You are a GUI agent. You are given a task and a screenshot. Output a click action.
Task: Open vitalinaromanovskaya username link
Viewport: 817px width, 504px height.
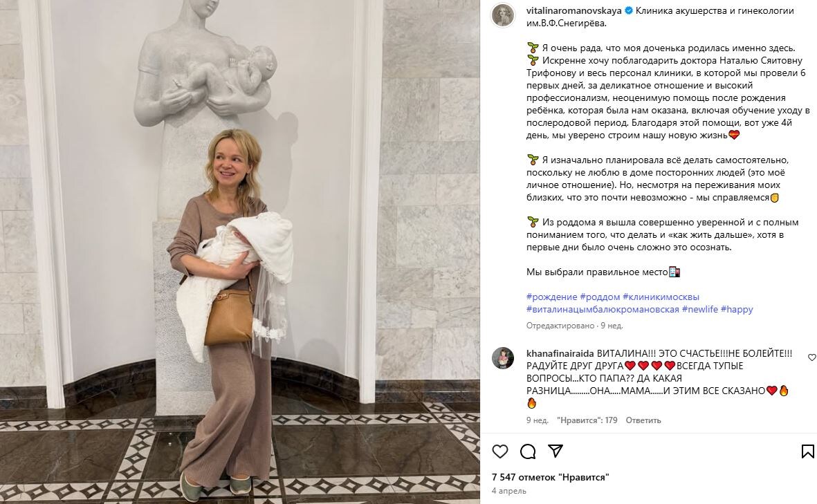coord(574,10)
